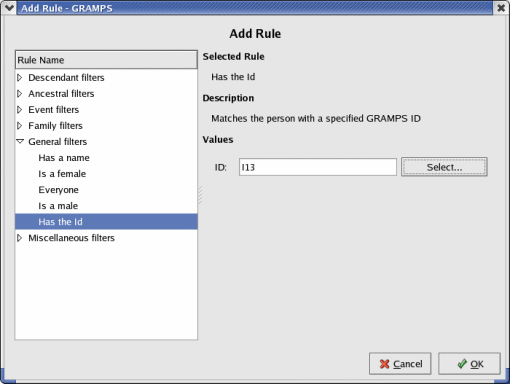Expand the Ancestral filters triangle
Screen dimensions: 510x384
[20, 94]
